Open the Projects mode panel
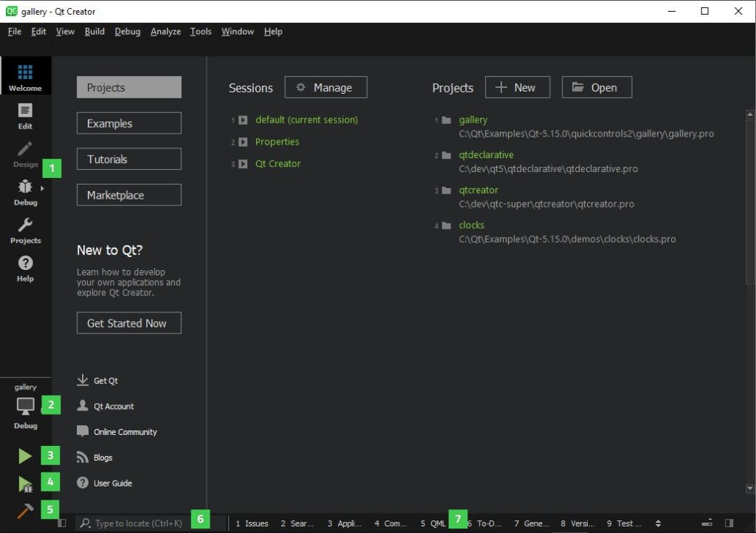 tap(25, 232)
